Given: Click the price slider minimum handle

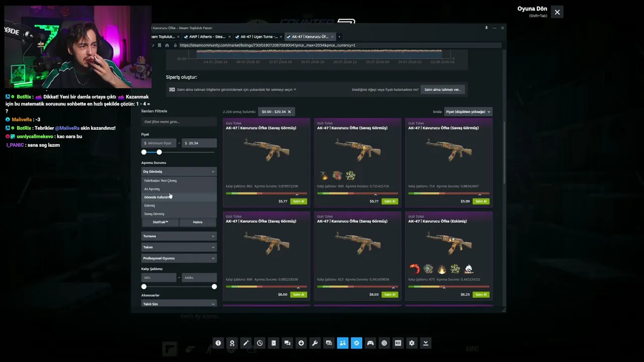Looking at the screenshot, I should 144,152.
